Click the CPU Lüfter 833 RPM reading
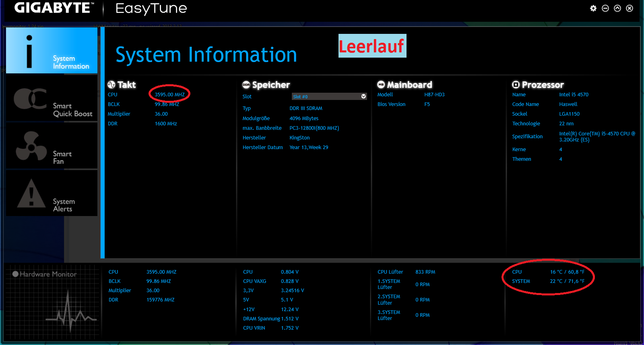 click(x=425, y=272)
